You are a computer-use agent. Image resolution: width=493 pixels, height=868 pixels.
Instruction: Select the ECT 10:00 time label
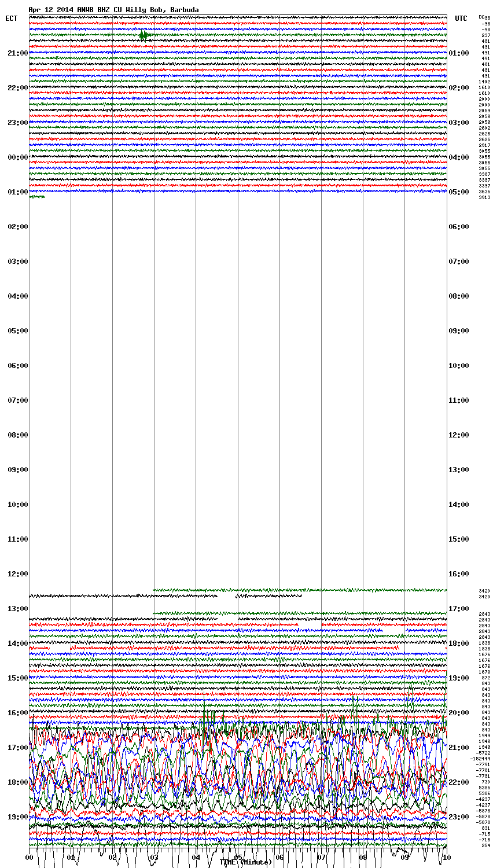pos(18,505)
